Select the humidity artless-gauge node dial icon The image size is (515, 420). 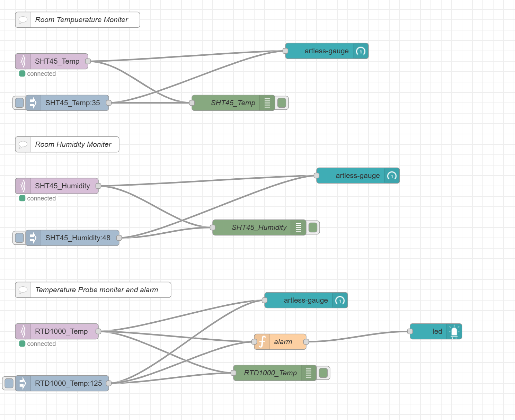(x=392, y=176)
